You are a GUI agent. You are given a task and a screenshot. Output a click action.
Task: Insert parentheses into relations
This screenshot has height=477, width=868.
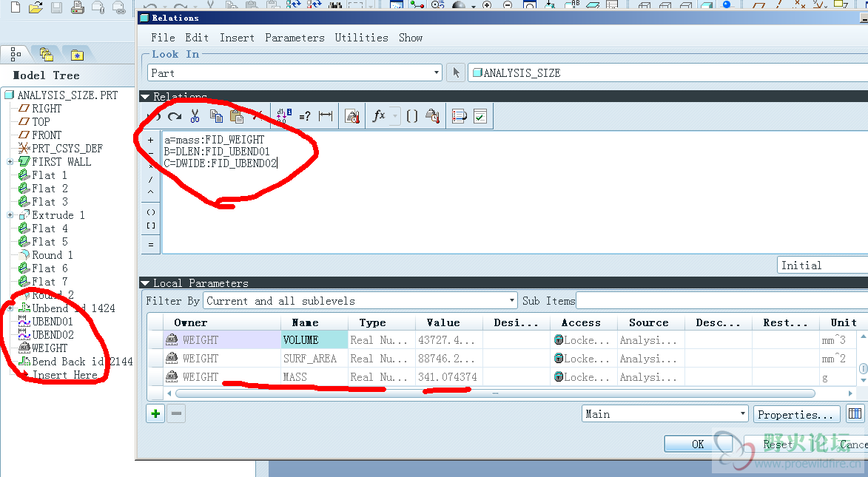click(151, 212)
